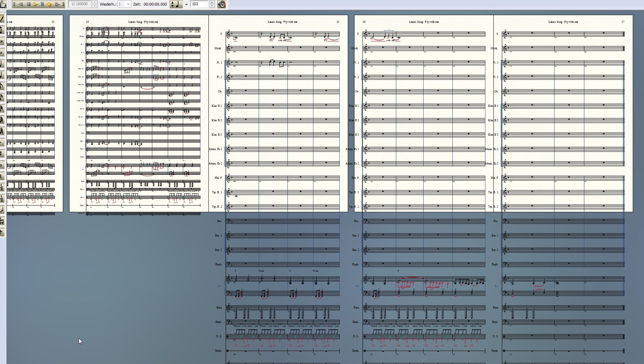
Task: Click the Pause playback button
Action: (x=42, y=4)
